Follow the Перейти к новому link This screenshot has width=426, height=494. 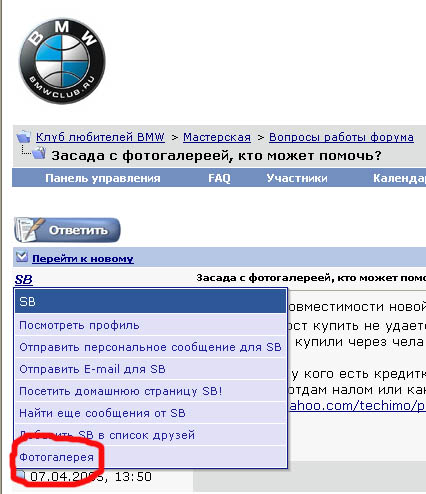click(x=83, y=259)
